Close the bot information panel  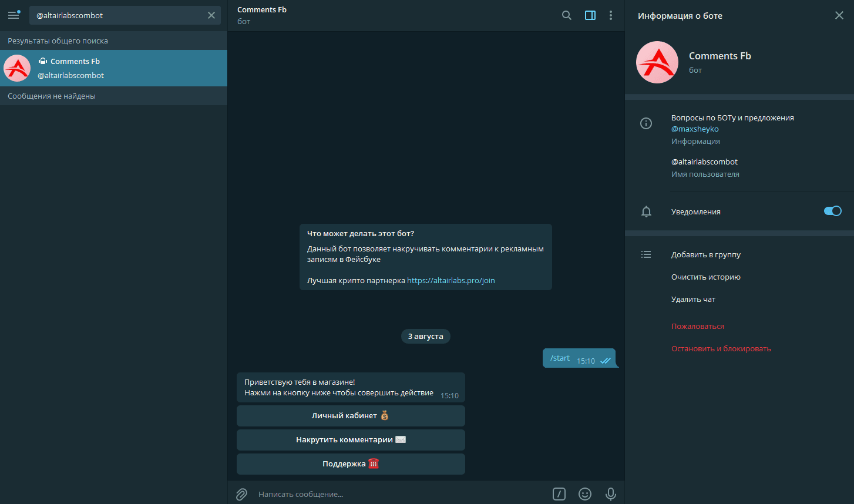[839, 15]
